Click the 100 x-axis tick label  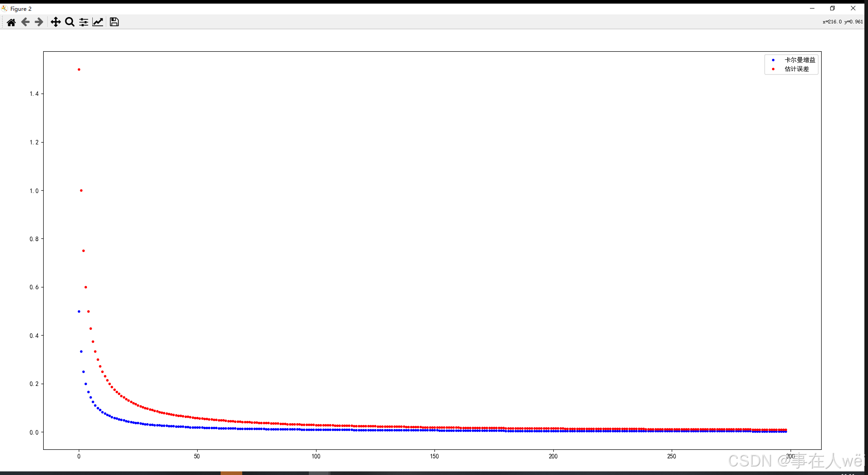(x=316, y=456)
